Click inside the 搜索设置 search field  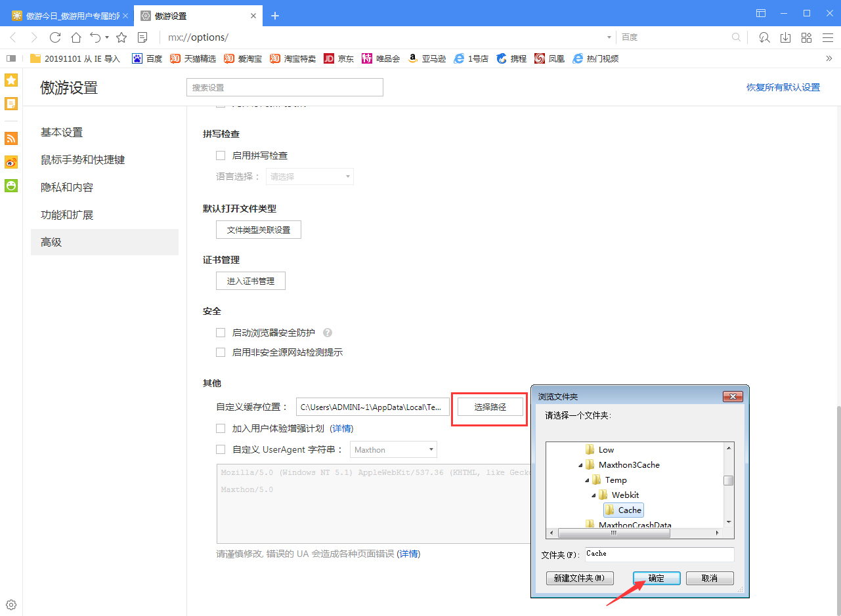point(284,87)
